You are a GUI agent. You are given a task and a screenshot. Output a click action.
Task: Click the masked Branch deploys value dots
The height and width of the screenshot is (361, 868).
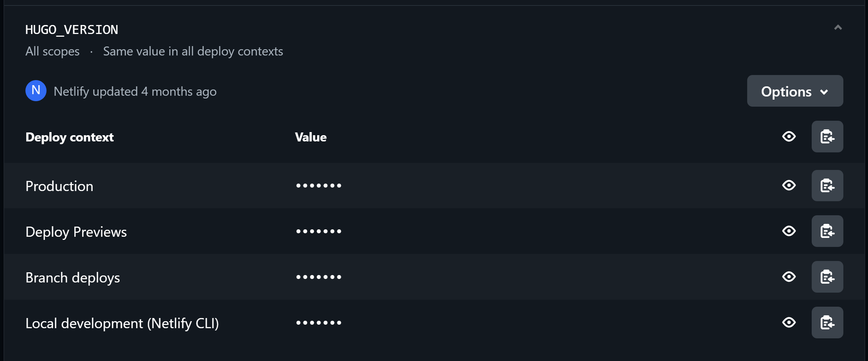[x=319, y=277]
